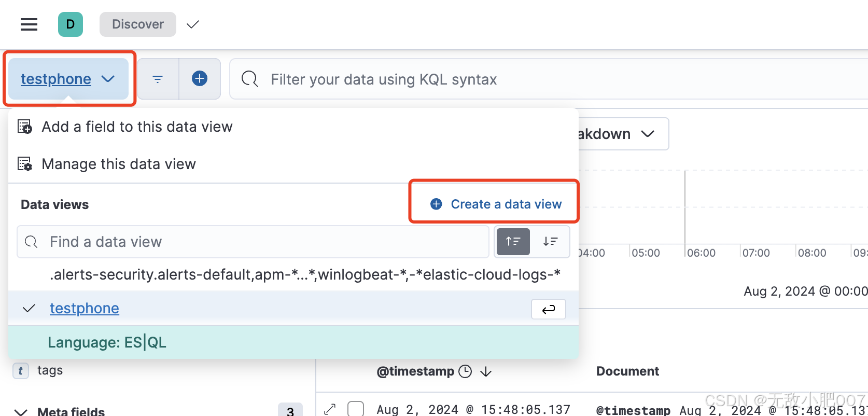The image size is (868, 416).
Task: Click the KQL query search bar
Action: [519, 79]
